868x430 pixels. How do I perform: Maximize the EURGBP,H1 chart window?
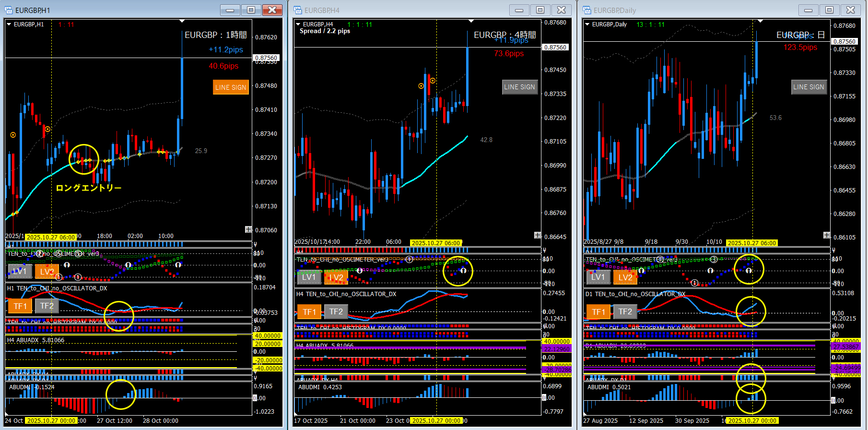(251, 10)
